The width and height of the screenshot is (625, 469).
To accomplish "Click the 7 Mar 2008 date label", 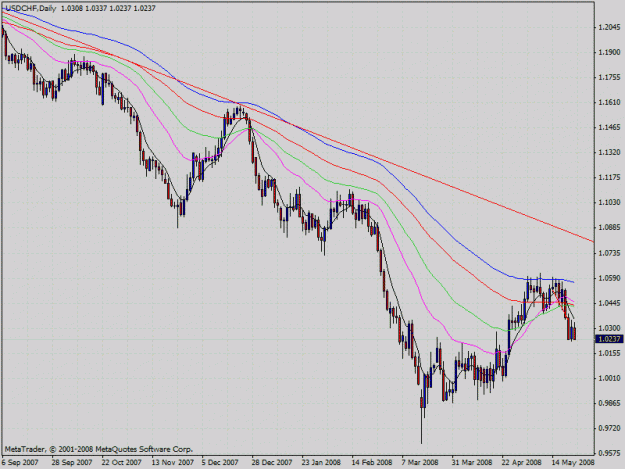I will [x=420, y=463].
